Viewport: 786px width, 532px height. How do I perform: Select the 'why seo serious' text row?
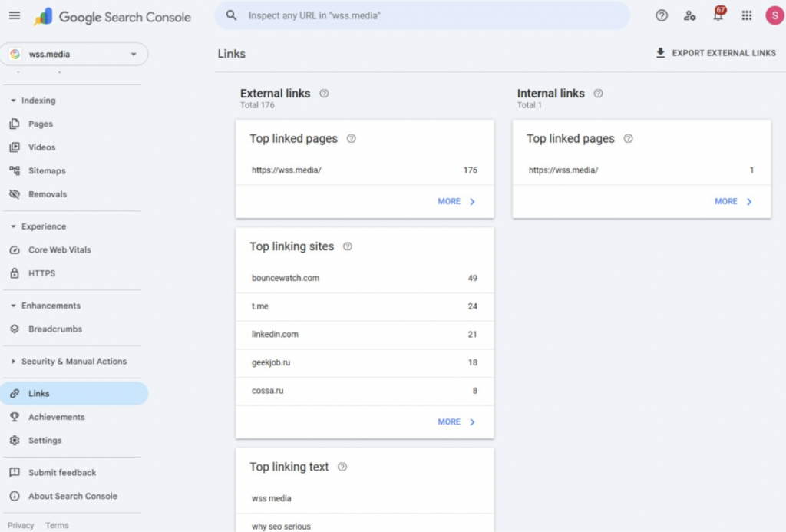pyautogui.click(x=365, y=523)
